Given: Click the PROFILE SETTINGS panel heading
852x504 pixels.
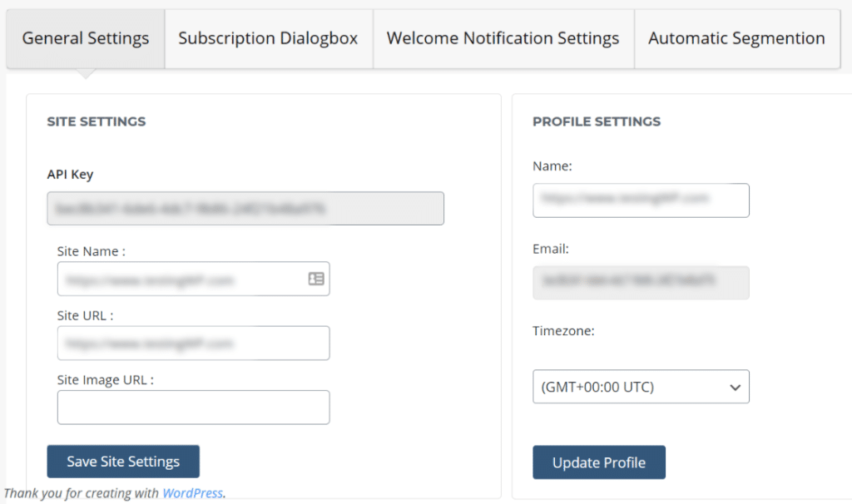Looking at the screenshot, I should pos(597,121).
